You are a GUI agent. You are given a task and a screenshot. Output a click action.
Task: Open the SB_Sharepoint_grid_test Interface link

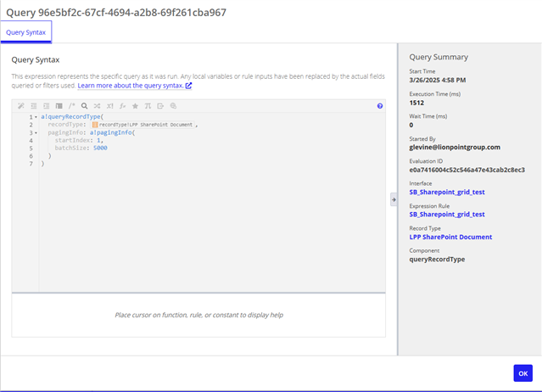(x=447, y=193)
